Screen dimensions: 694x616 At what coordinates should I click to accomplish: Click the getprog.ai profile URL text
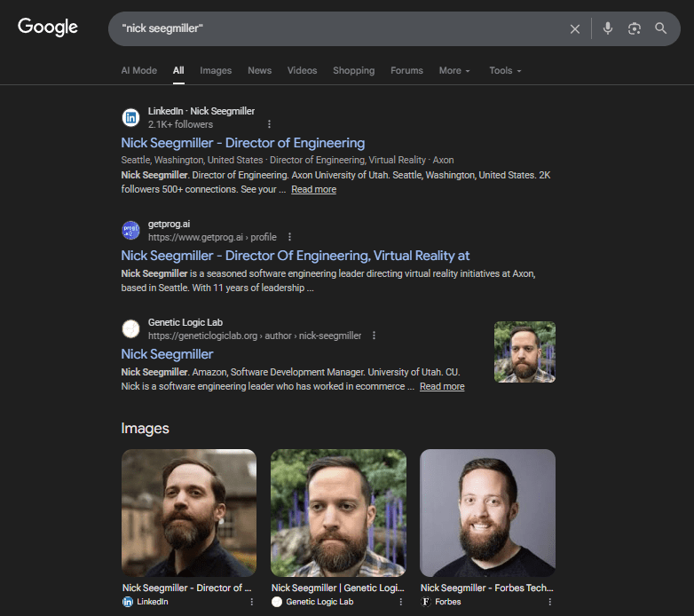[x=212, y=237]
